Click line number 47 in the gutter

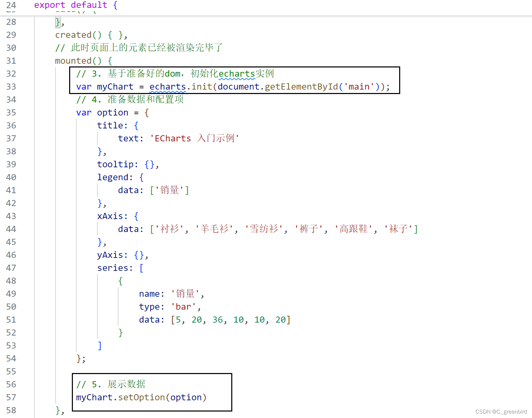pyautogui.click(x=11, y=268)
